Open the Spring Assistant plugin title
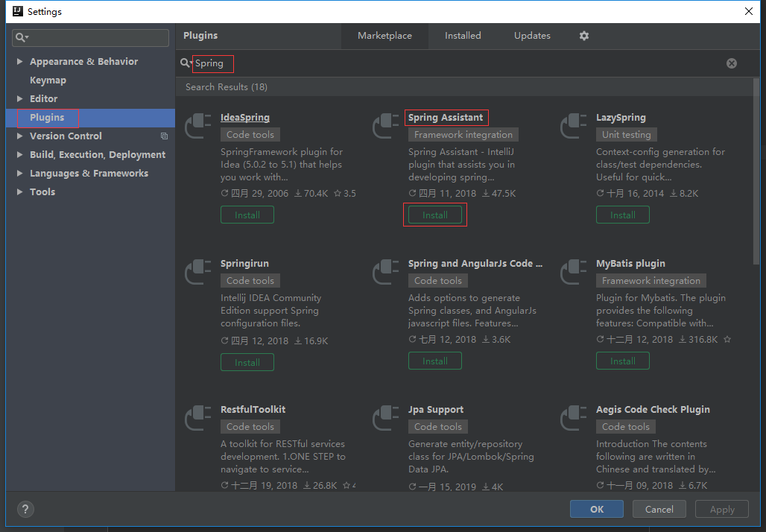This screenshot has height=532, width=766. click(446, 117)
